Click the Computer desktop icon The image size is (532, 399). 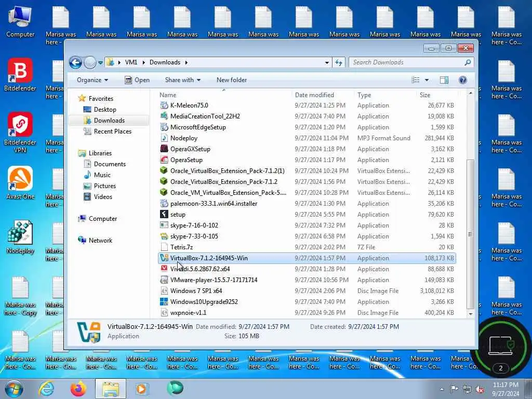(x=20, y=22)
